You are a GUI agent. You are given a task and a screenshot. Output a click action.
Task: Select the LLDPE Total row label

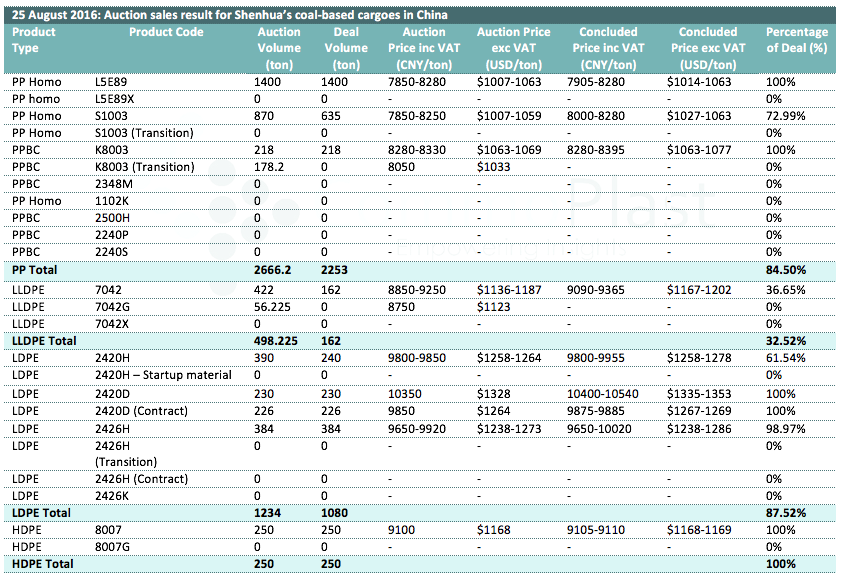point(42,342)
